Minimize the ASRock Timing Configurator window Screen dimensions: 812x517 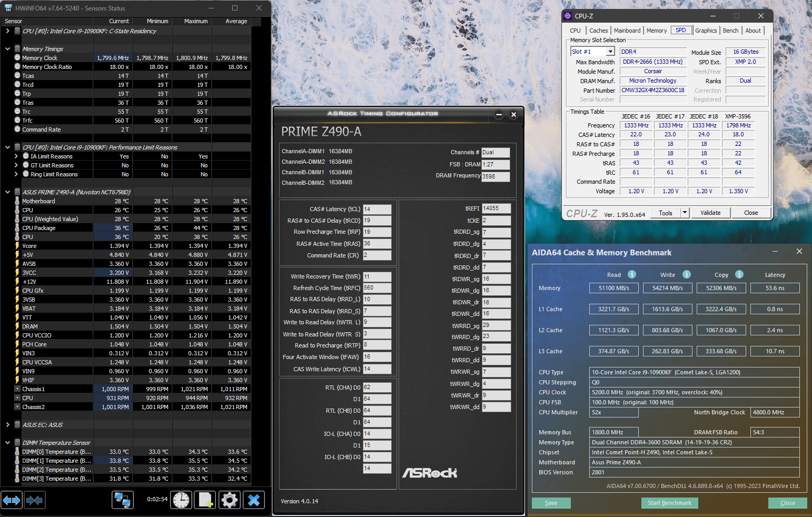pyautogui.click(x=499, y=115)
